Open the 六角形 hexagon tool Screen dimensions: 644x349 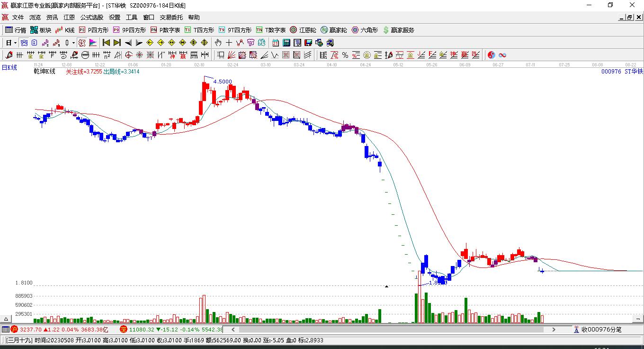coord(365,30)
